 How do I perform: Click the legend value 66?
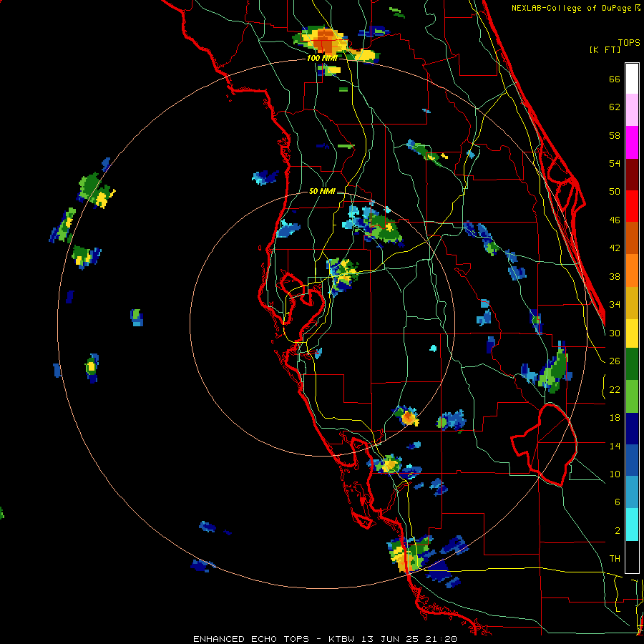click(x=615, y=79)
